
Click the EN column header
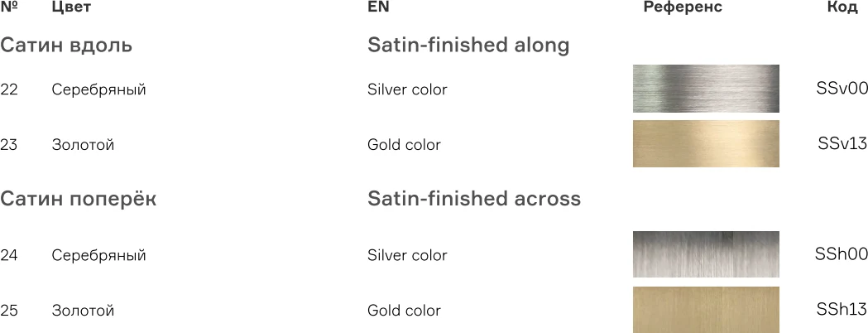coord(378,7)
